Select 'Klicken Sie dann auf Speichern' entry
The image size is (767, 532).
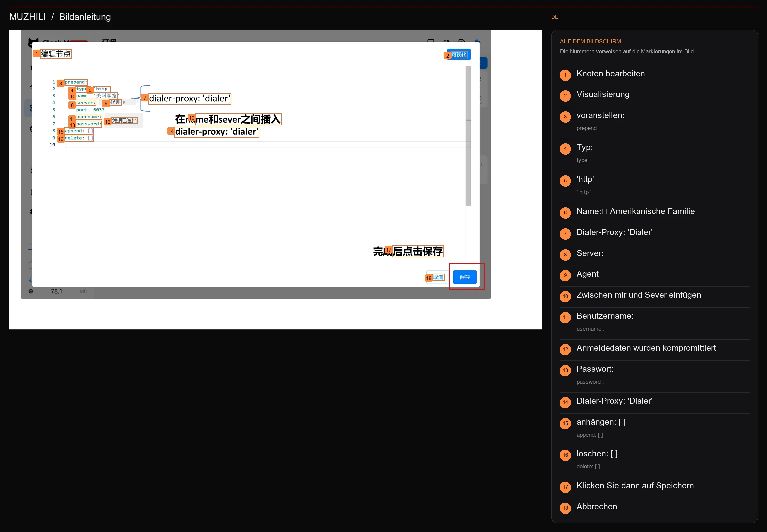click(654, 488)
